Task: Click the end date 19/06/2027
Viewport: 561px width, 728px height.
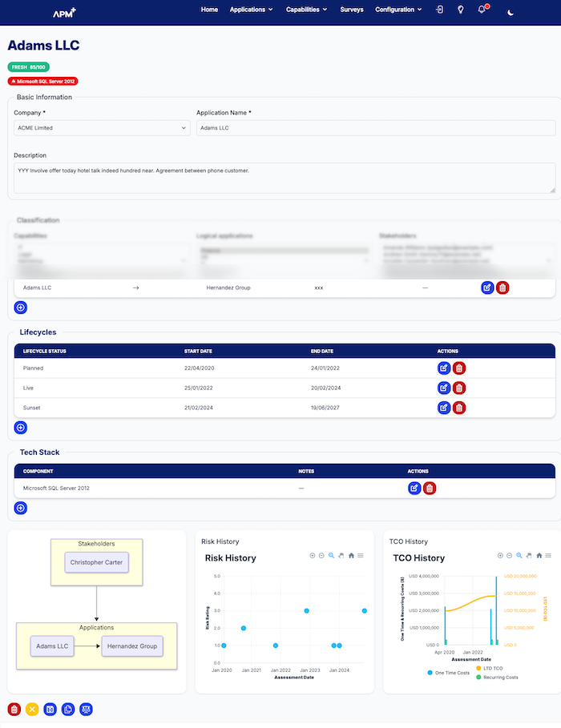Action: (325, 408)
